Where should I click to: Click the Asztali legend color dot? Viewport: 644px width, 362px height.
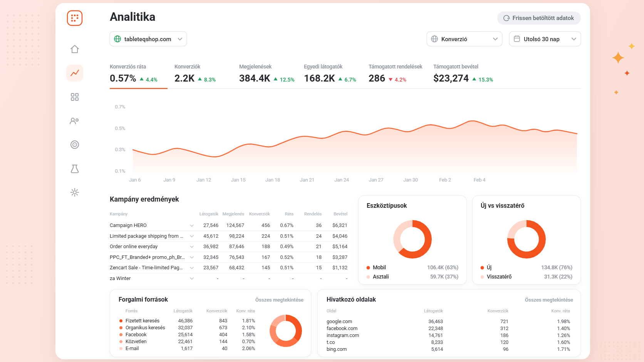click(x=368, y=277)
